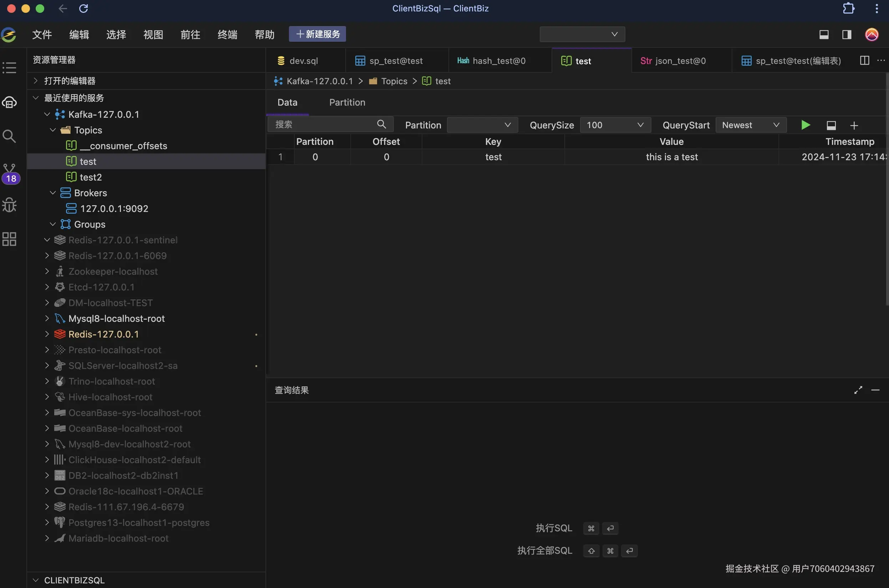Open the search icon in activity bar
The image size is (889, 588).
pos(9,136)
